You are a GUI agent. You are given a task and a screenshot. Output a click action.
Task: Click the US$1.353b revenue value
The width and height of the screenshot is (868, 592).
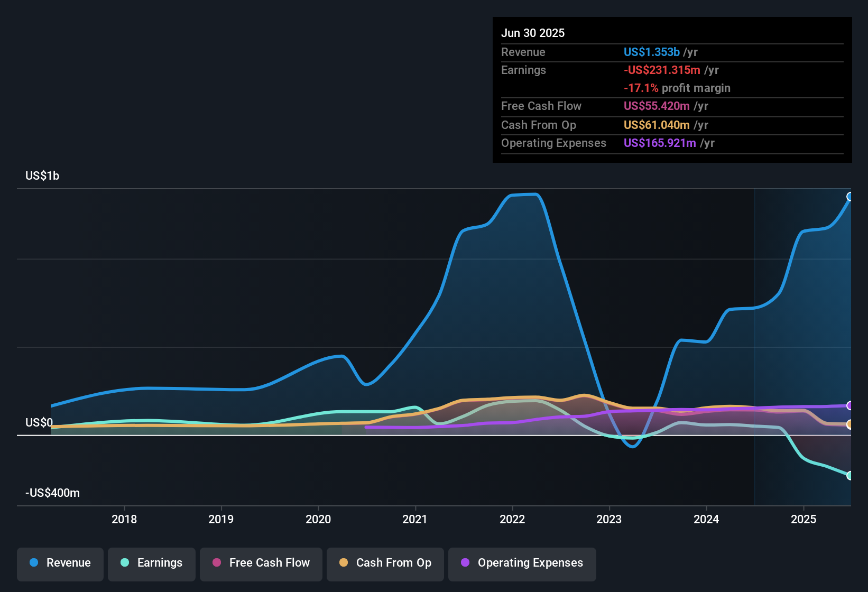coord(651,52)
